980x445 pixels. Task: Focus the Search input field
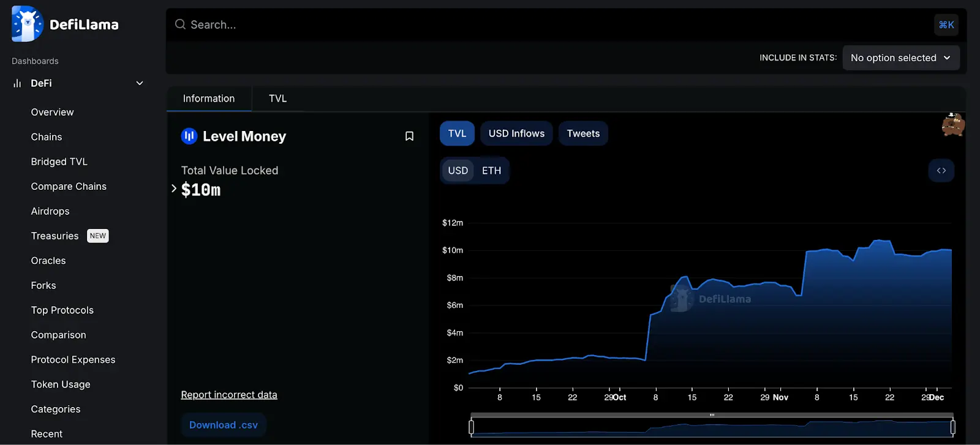coord(551,24)
